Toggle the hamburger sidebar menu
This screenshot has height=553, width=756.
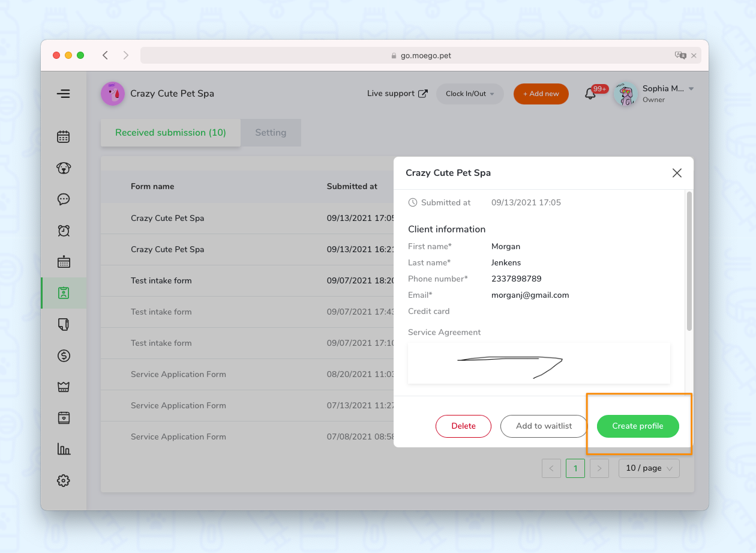click(x=64, y=94)
